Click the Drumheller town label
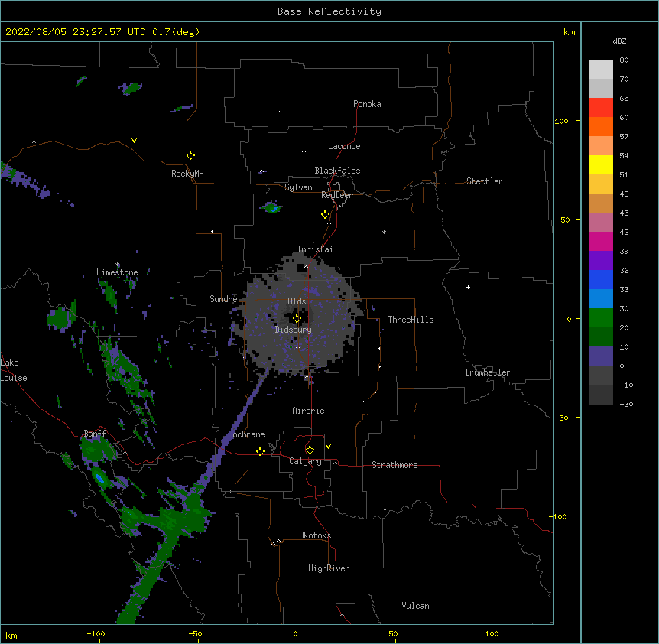Image resolution: width=659 pixels, height=644 pixels. point(488,372)
